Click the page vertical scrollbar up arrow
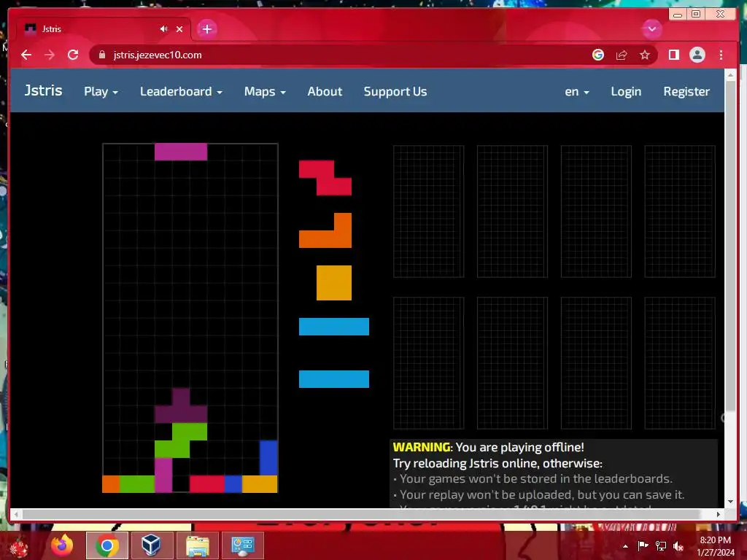This screenshot has width=747, height=560. click(x=730, y=75)
